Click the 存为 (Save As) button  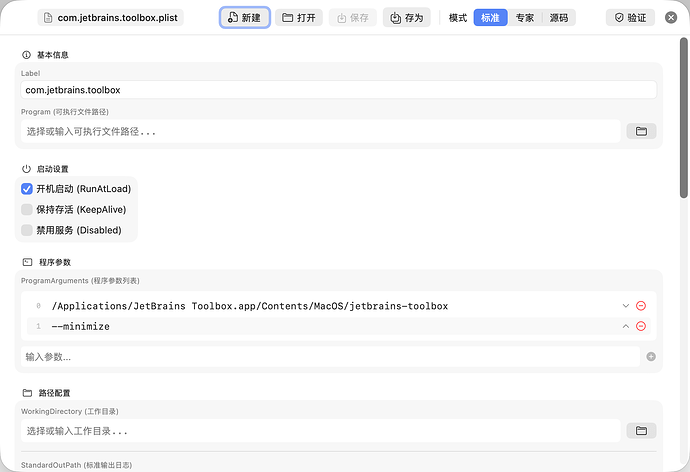(x=407, y=18)
